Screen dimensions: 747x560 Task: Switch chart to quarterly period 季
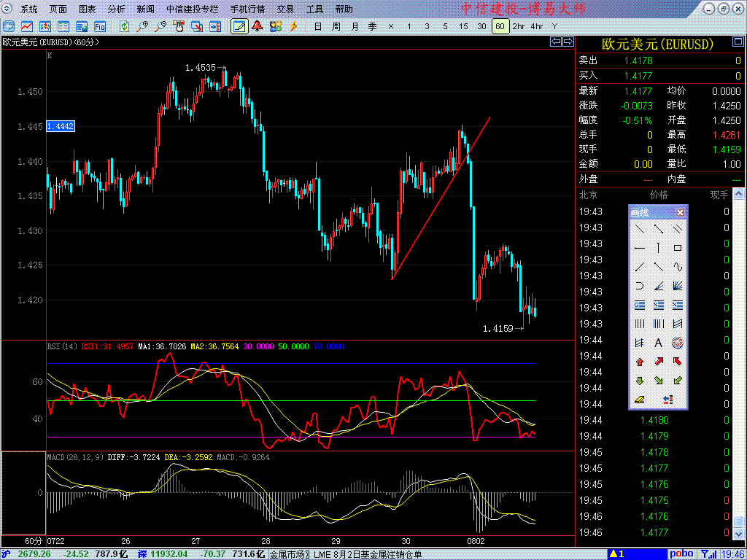(x=373, y=27)
